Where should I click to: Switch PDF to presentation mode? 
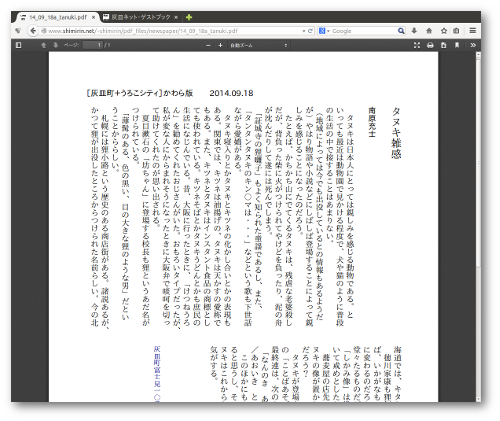(417, 45)
